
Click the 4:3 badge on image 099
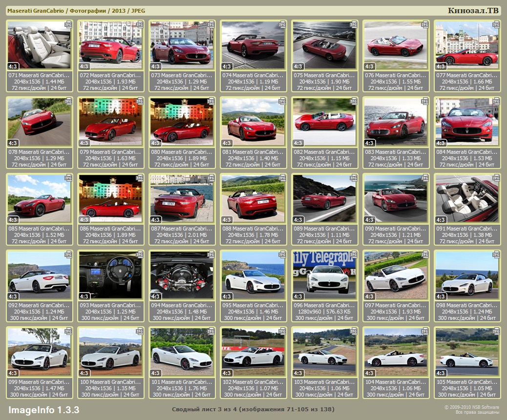[x=13, y=373]
